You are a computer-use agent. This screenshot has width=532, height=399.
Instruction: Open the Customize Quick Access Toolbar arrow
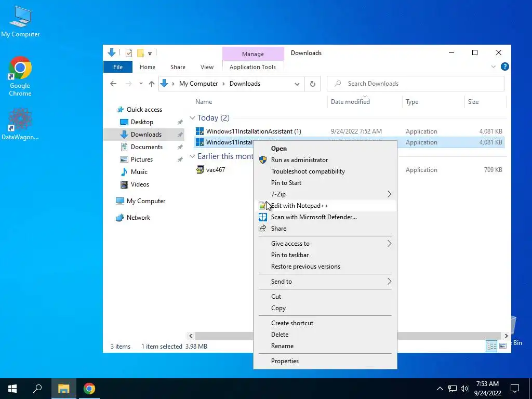point(150,54)
